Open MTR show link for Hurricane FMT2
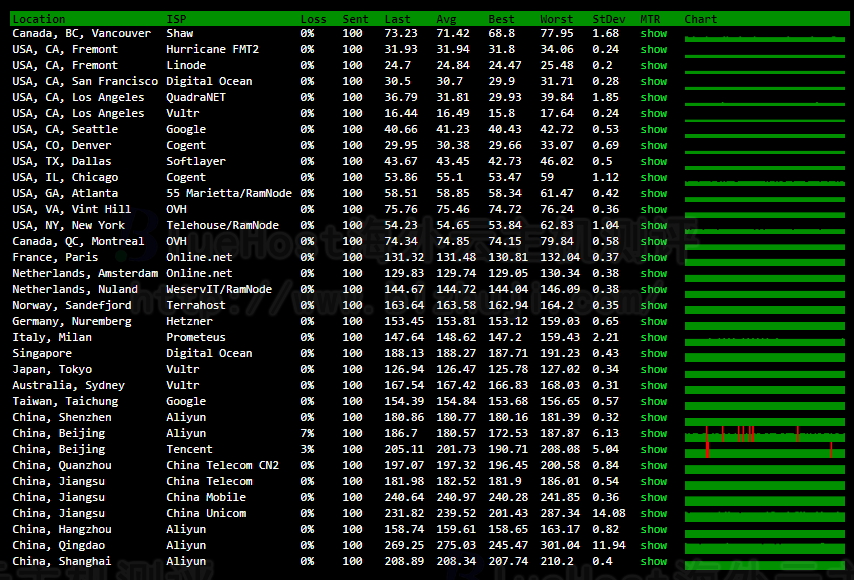 [x=654, y=50]
